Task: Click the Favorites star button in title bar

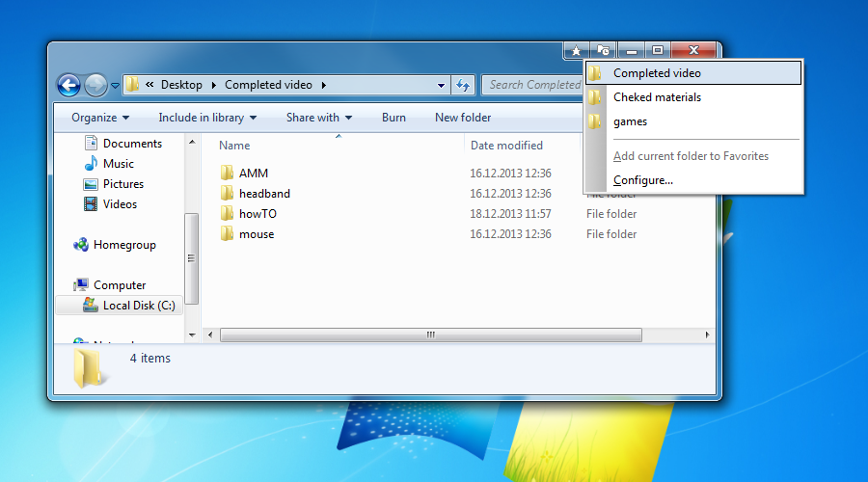Action: pyautogui.click(x=576, y=50)
